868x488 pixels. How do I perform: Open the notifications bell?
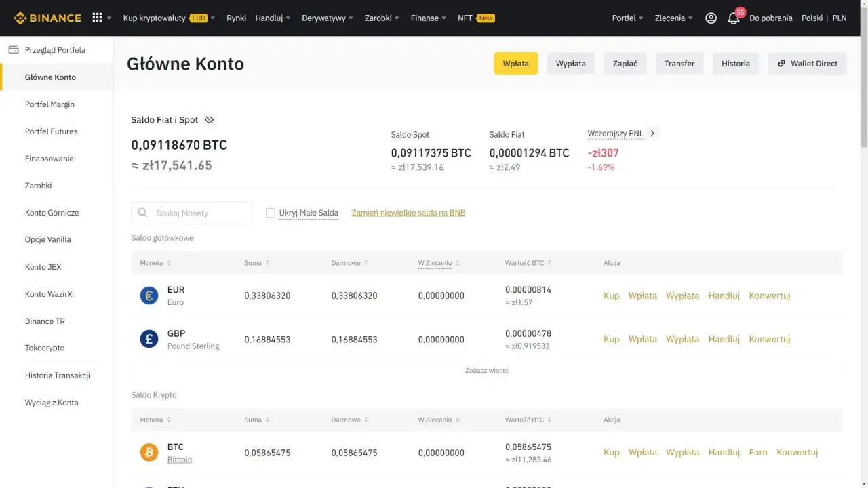click(x=734, y=18)
